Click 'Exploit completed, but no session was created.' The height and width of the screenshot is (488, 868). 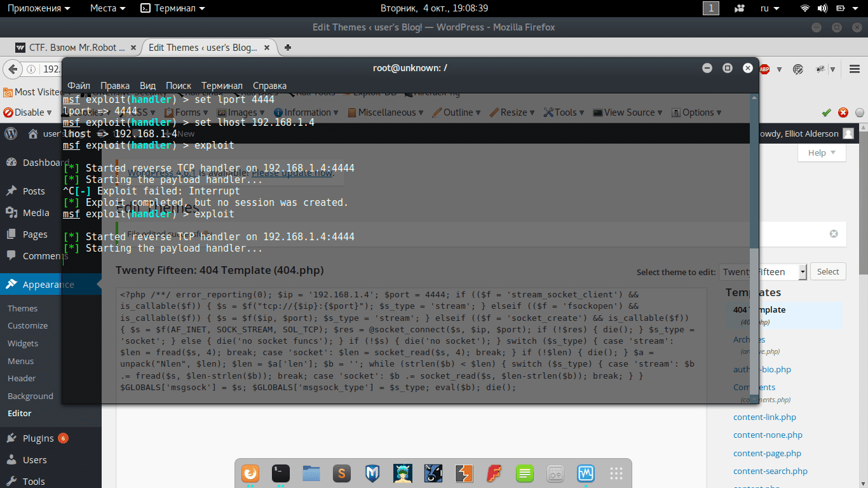pyautogui.click(x=205, y=203)
